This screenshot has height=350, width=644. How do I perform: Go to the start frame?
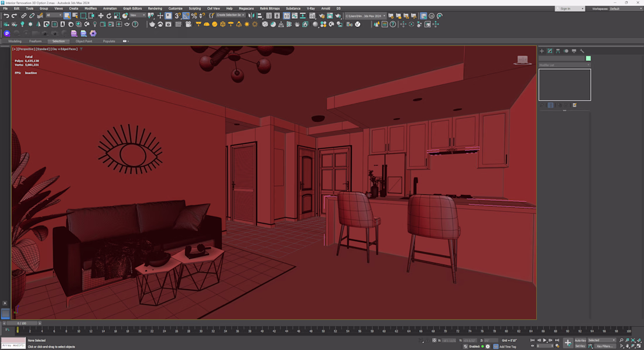(x=533, y=340)
